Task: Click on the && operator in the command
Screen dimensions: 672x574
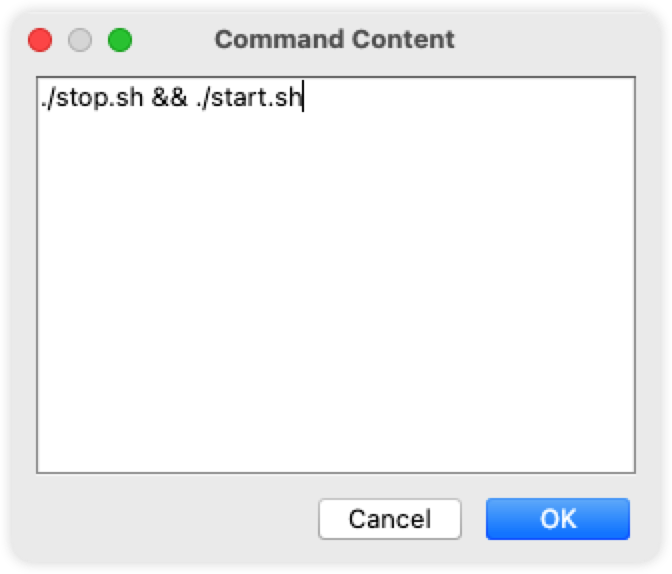Action: pos(169,98)
